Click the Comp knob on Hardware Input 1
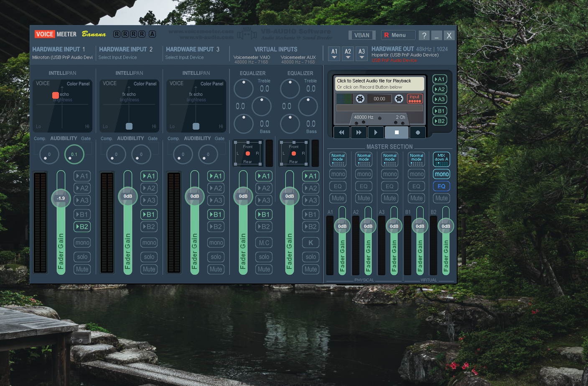The image size is (588, 386). (x=49, y=154)
